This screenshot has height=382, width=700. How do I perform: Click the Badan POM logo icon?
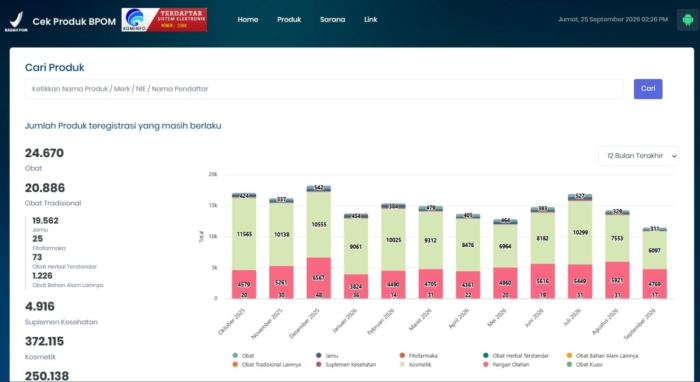click(x=16, y=21)
